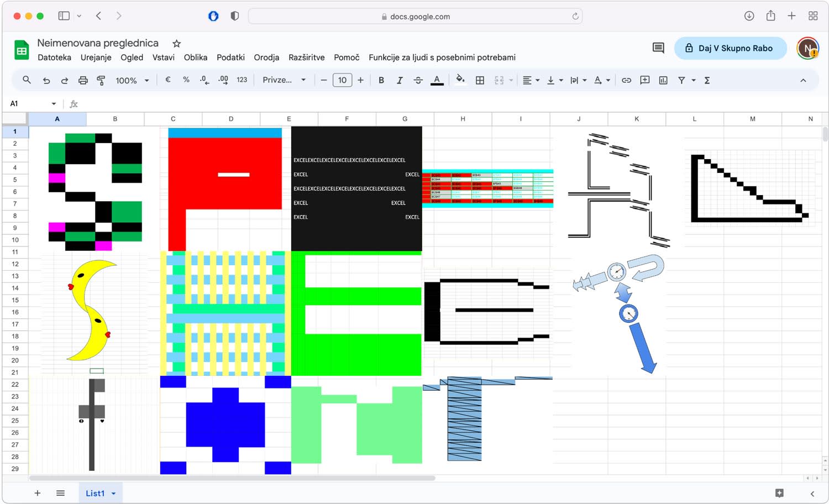Format as currency with euro icon

coord(168,80)
